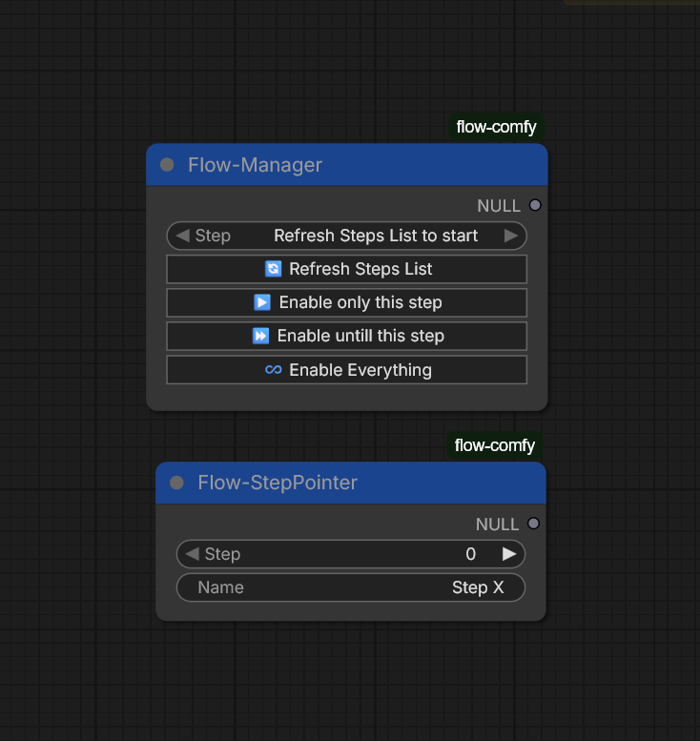
Task: Click the Enable untill this step button
Action: pyautogui.click(x=347, y=336)
